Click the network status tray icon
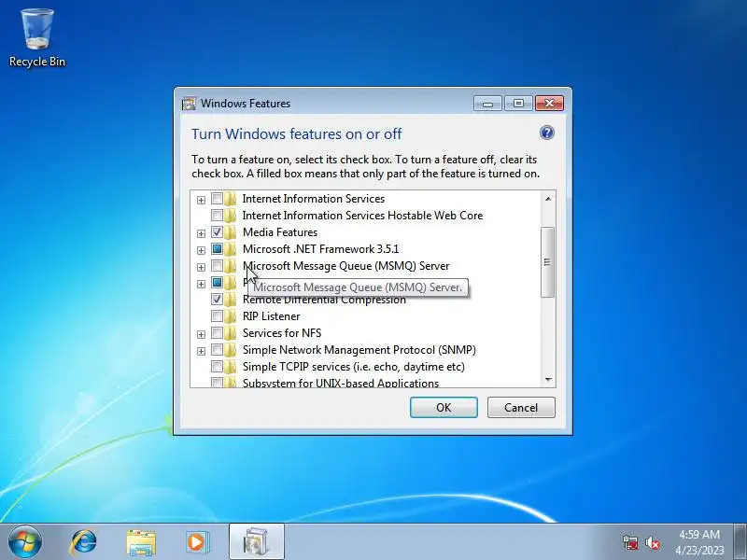This screenshot has width=747, height=560. coord(630,542)
